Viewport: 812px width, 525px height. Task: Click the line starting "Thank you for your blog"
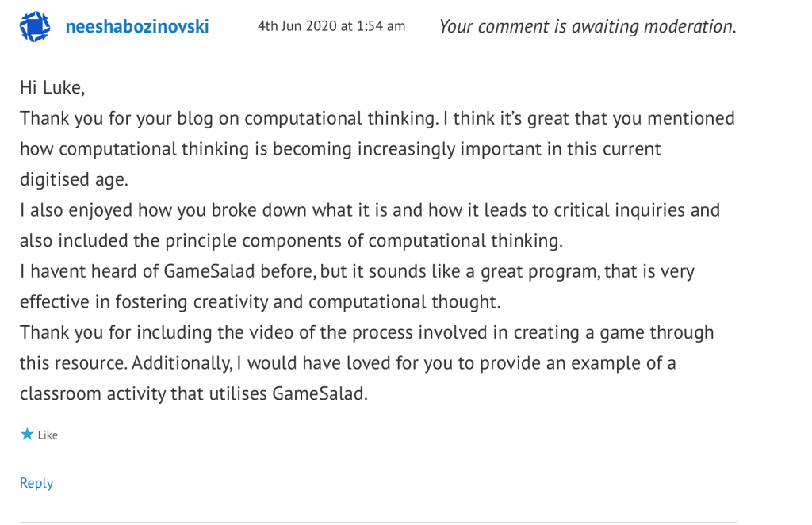pos(377,118)
